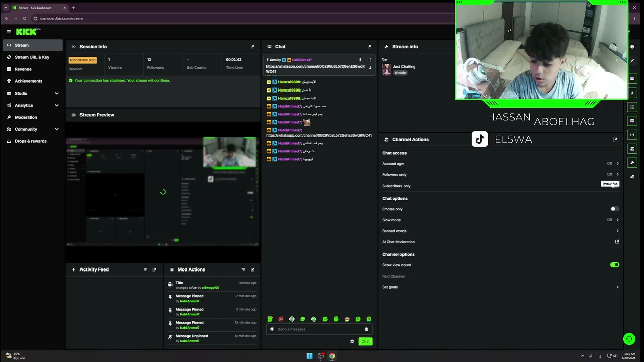Click the wrench icon in right sidebar

(x=632, y=163)
